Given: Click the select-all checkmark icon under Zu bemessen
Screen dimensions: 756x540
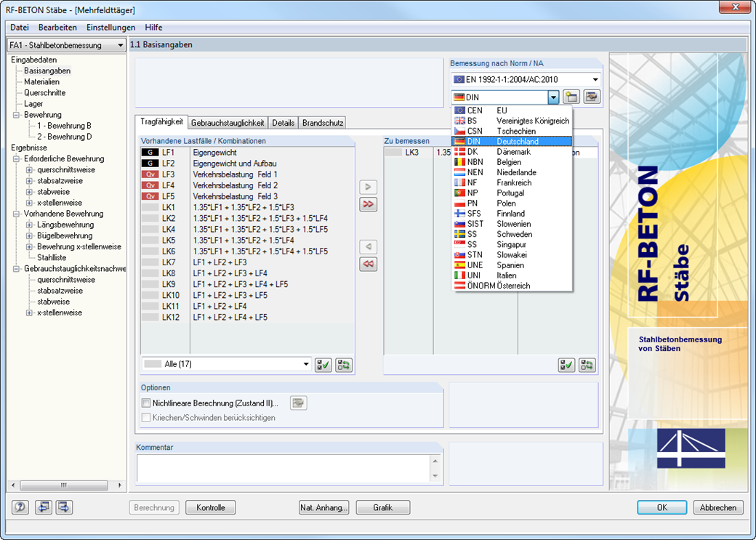Looking at the screenshot, I should [566, 365].
